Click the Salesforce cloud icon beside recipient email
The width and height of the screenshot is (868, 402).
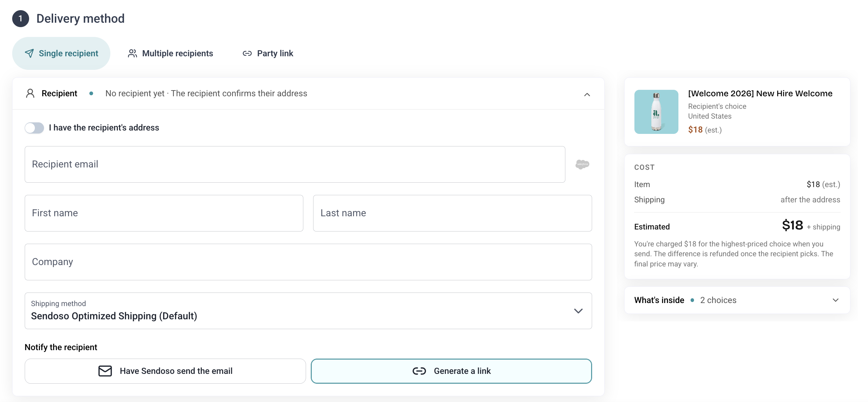point(582,164)
